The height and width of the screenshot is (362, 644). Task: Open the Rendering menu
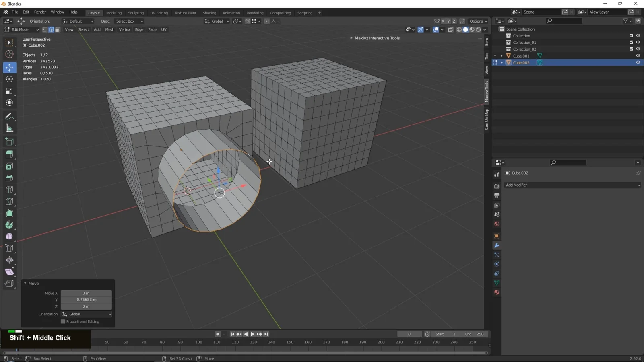click(x=254, y=13)
